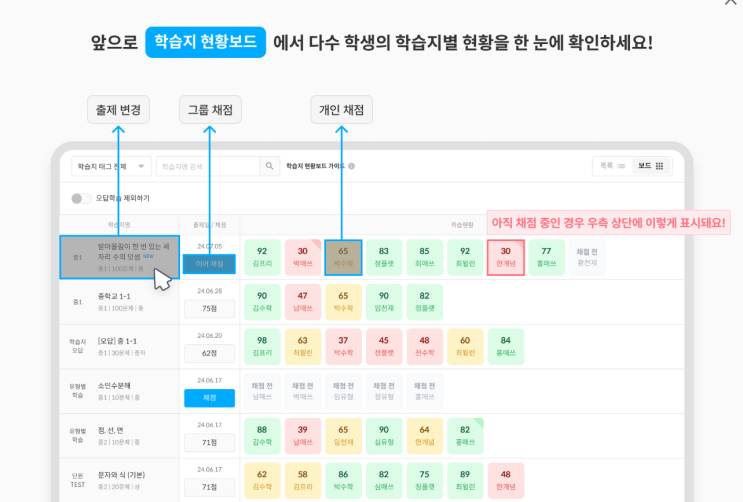Open the red-outlined 30 한개념 score cell
This screenshot has width=743, height=502.
pos(506,257)
